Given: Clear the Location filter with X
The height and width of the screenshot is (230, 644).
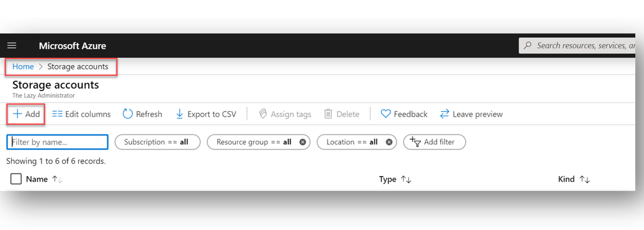Looking at the screenshot, I should point(389,142).
